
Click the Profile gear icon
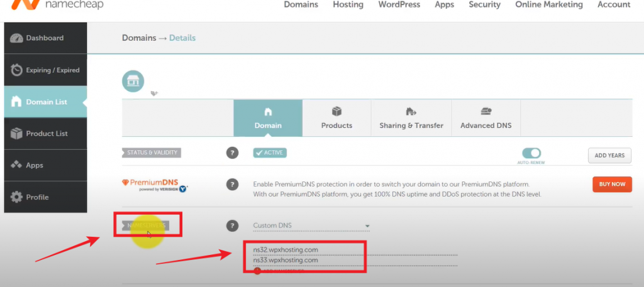16,197
